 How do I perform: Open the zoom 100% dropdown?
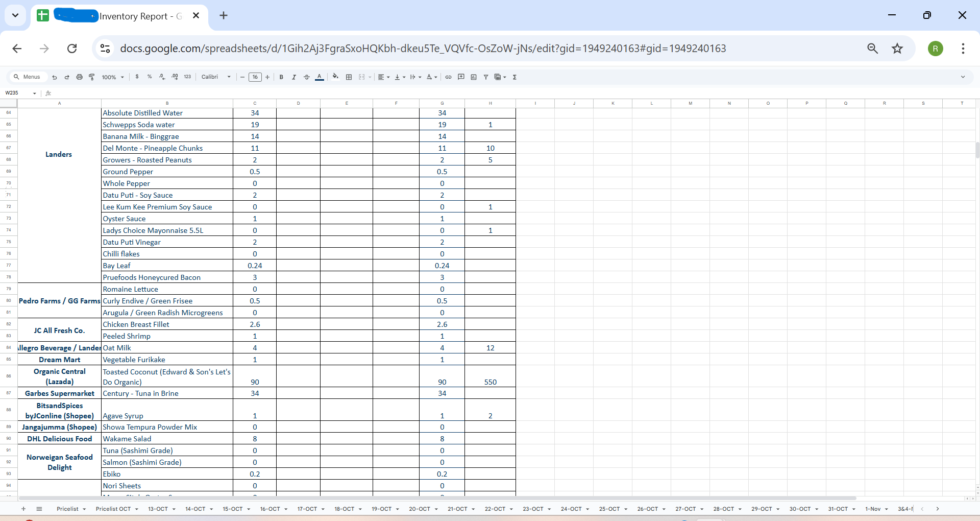[113, 77]
